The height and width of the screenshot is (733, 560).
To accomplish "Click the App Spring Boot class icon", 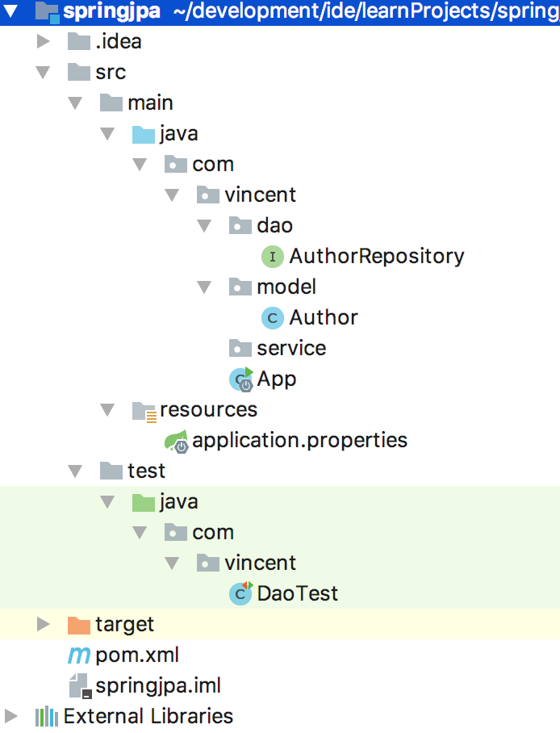I will click(x=241, y=379).
